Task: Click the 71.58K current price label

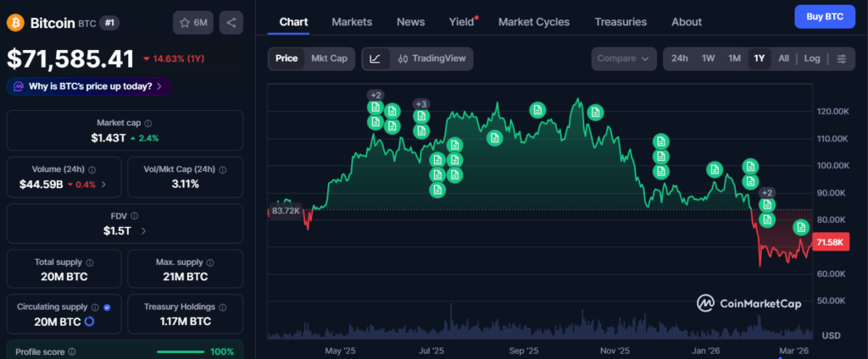Action: pos(831,242)
